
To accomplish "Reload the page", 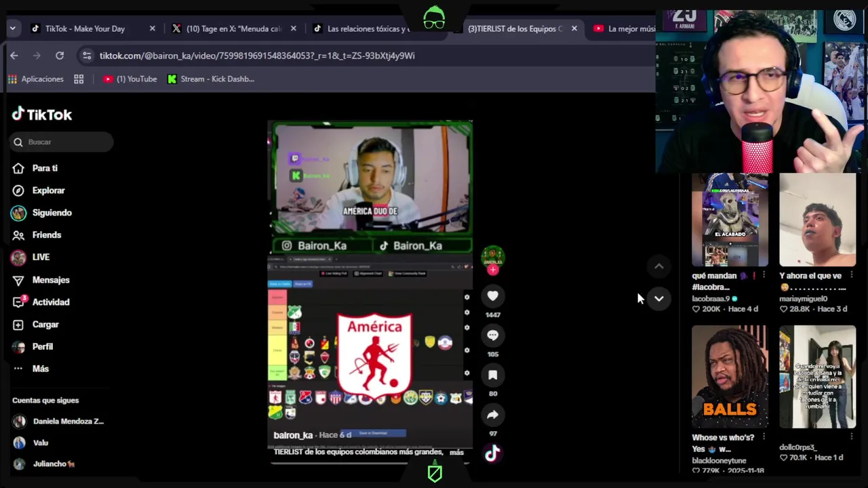I will [x=60, y=56].
